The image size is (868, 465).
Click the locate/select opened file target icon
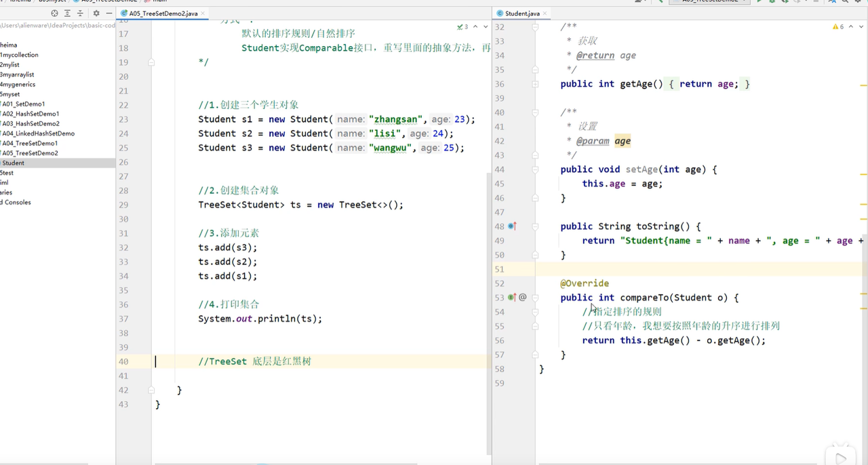[55, 14]
